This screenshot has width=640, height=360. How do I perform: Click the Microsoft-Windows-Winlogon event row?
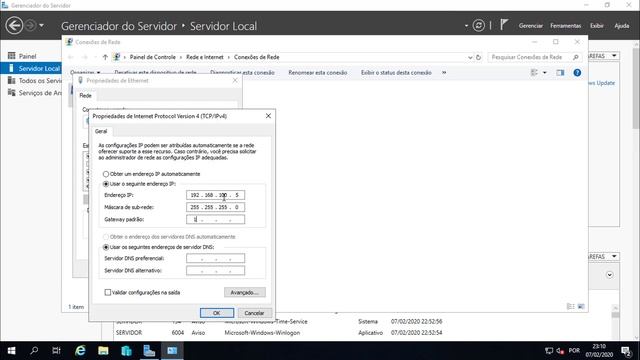(x=279, y=333)
